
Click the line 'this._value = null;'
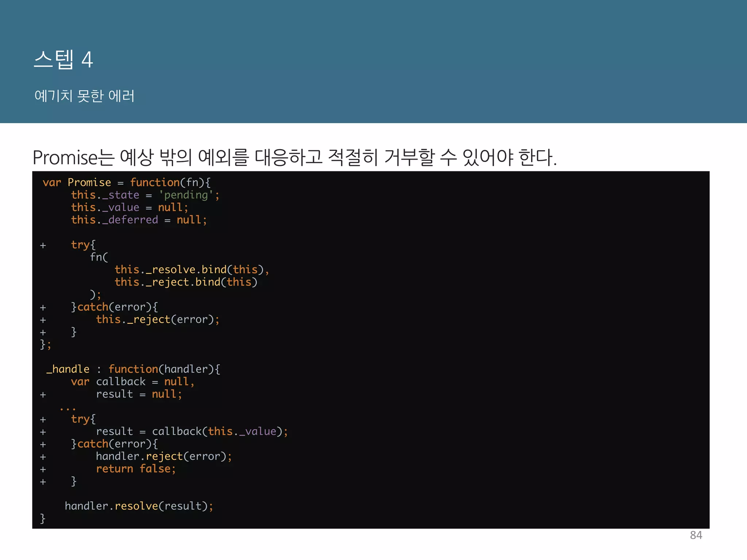coord(129,207)
